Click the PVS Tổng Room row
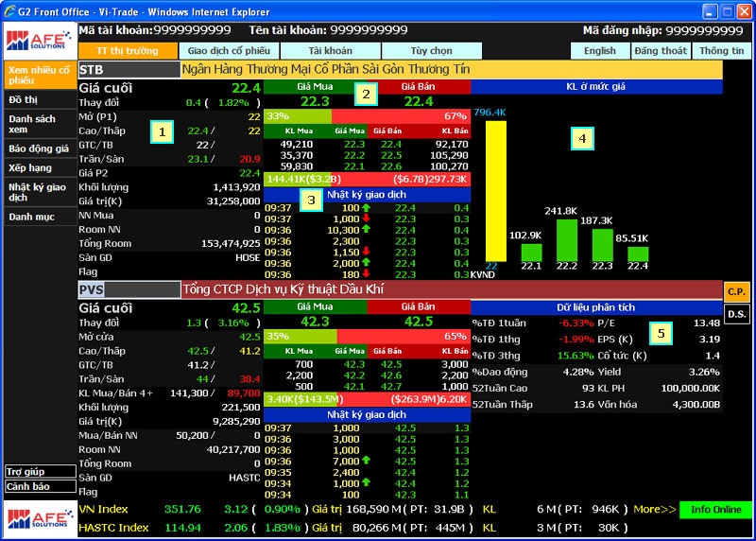Screen dimensions: 756x541 click(169, 463)
